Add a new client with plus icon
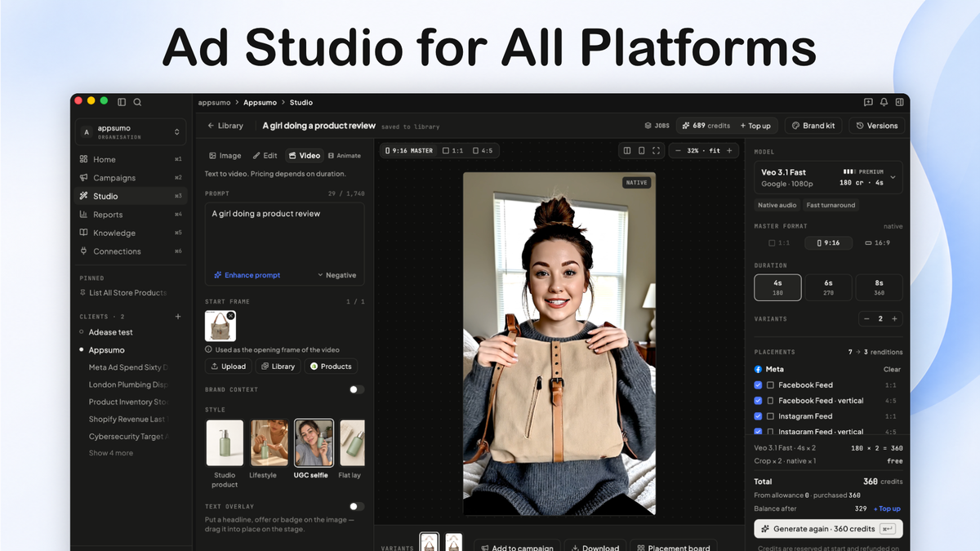The image size is (980, 551). [178, 316]
